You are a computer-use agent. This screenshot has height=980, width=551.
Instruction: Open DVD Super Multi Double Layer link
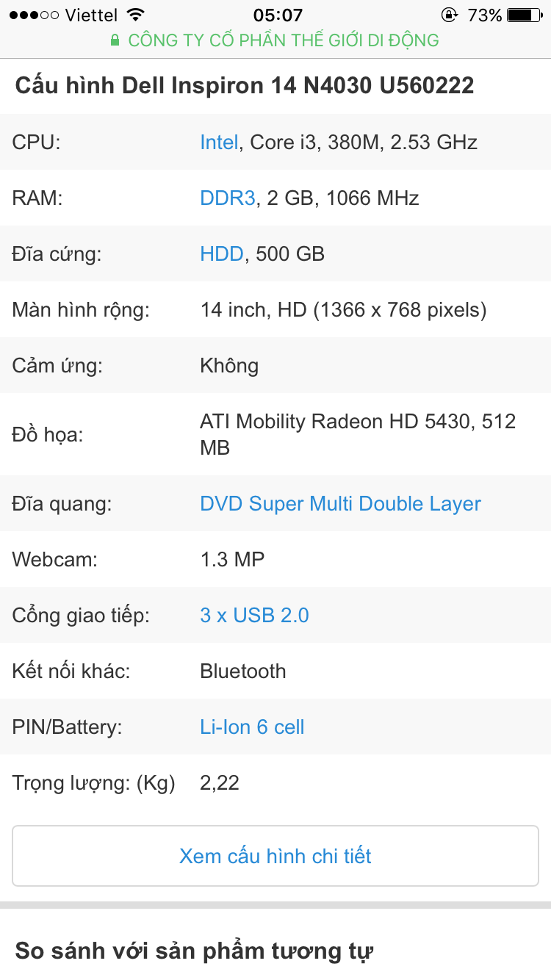point(341,504)
